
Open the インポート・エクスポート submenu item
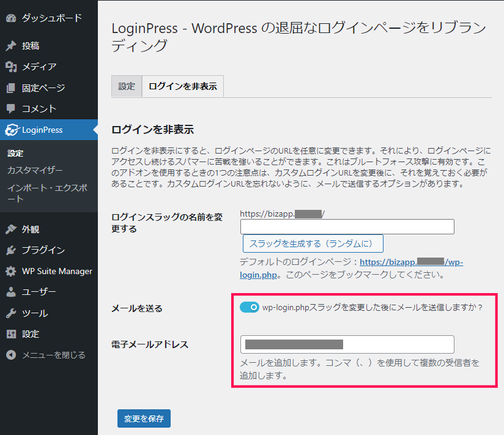pyautogui.click(x=47, y=193)
